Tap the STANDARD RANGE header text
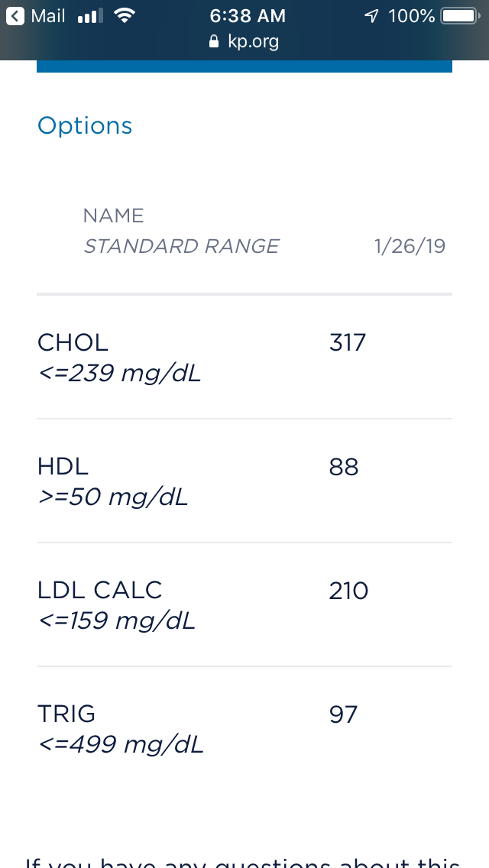The image size is (489, 868). [181, 246]
